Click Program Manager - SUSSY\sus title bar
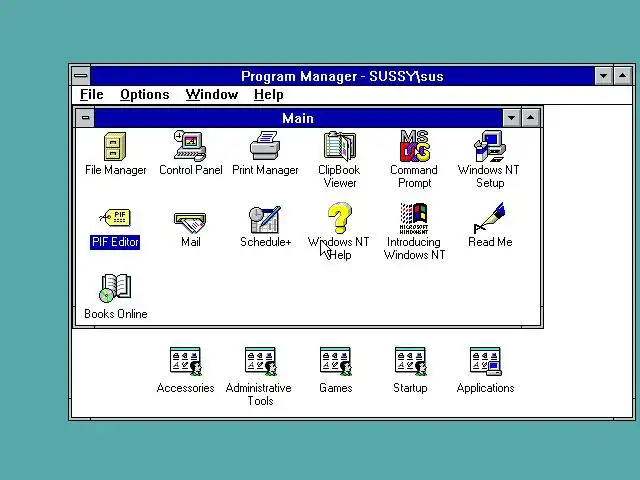Viewport: 640px width, 480px height. click(x=342, y=76)
